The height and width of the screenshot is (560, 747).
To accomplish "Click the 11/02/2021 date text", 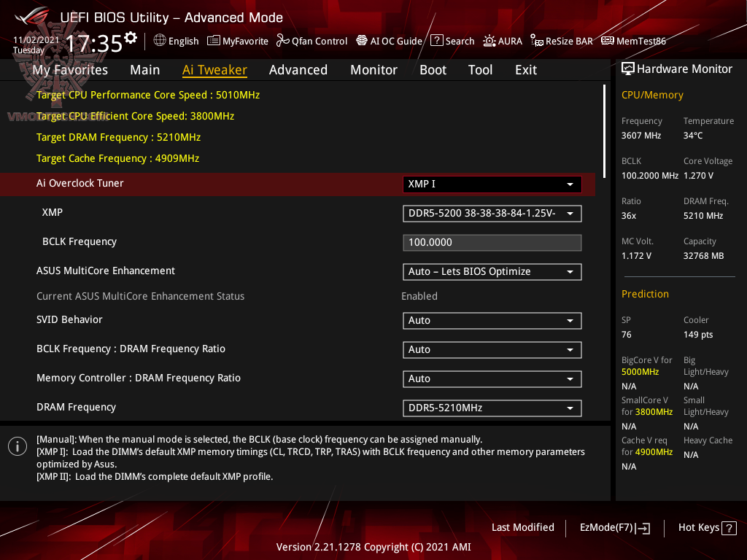I will 36,40.
